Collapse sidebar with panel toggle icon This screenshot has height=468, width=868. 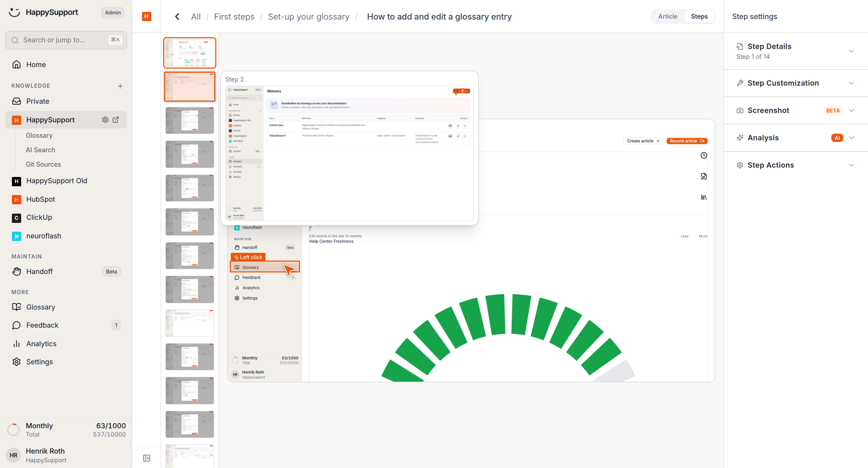[147, 458]
